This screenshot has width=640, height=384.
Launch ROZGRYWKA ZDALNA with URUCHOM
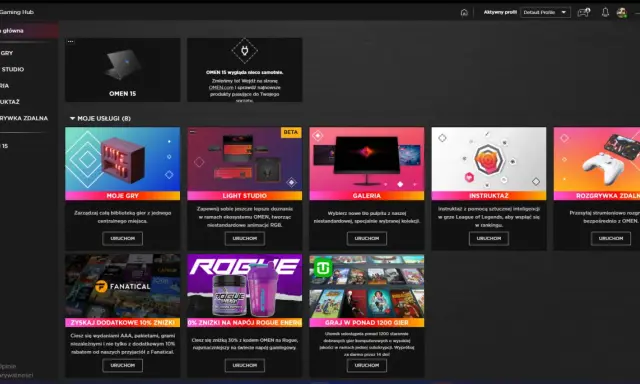click(x=611, y=238)
